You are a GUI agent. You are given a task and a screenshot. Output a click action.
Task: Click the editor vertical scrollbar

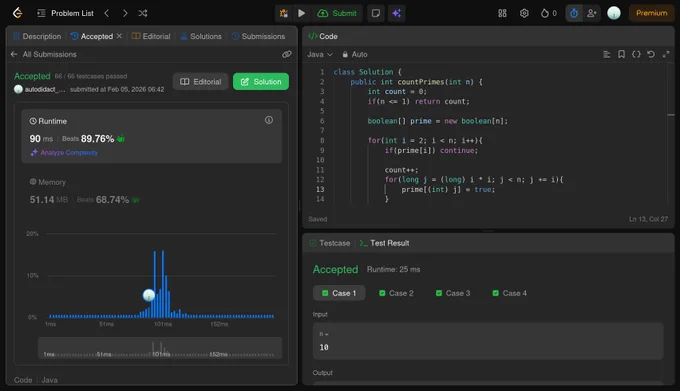[x=671, y=134]
